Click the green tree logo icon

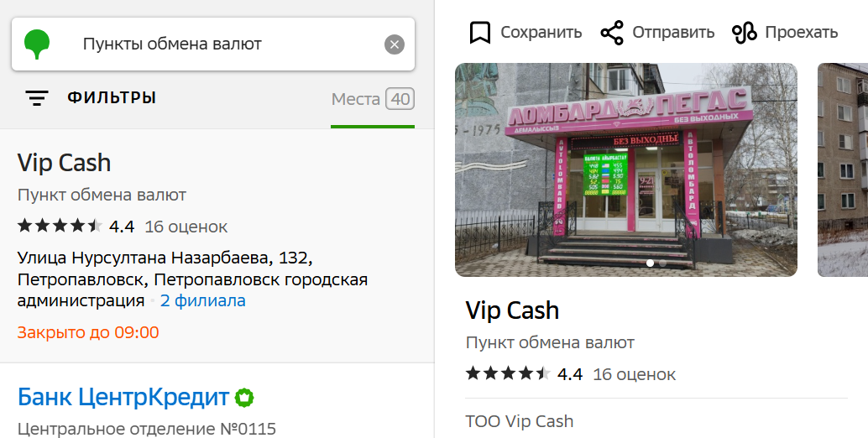(x=37, y=44)
